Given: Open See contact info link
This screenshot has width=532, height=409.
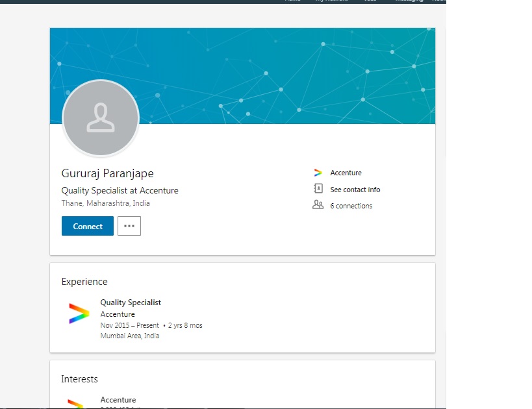Looking at the screenshot, I should click(355, 190).
